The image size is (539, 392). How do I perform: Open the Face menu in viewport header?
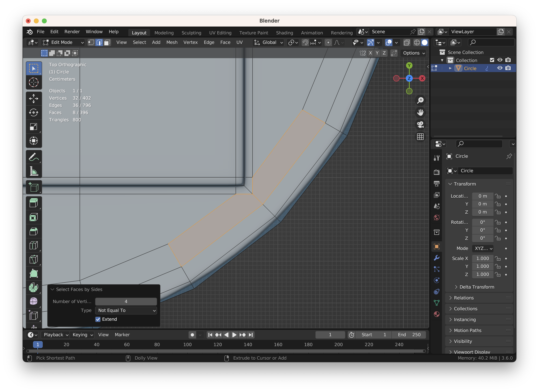(225, 42)
